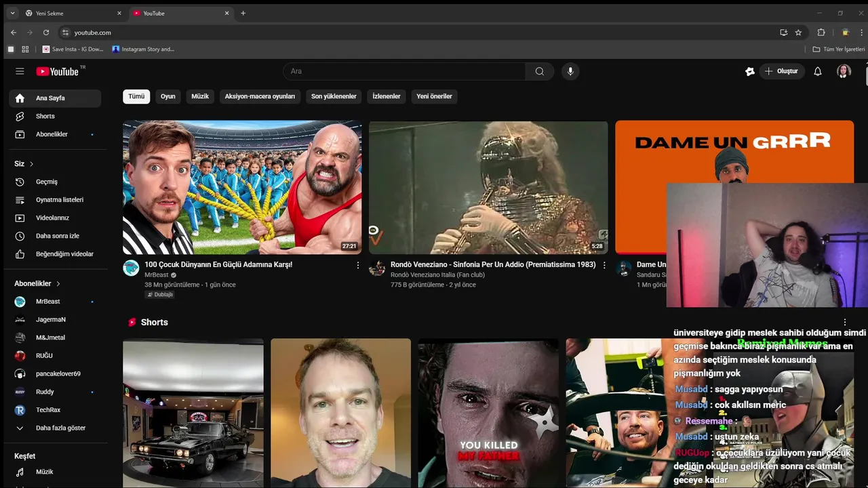Open Beğendiğim videolar liked videos
The image size is (868, 488).
coord(55,254)
